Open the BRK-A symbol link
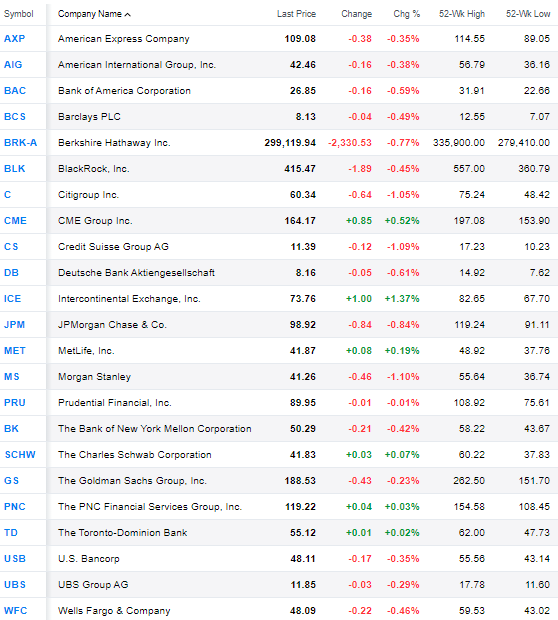 click(21, 143)
